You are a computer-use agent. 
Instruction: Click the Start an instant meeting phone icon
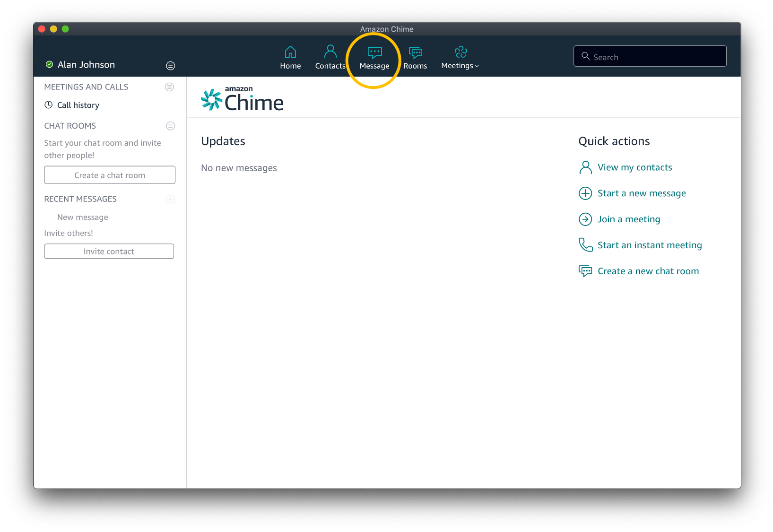585,245
